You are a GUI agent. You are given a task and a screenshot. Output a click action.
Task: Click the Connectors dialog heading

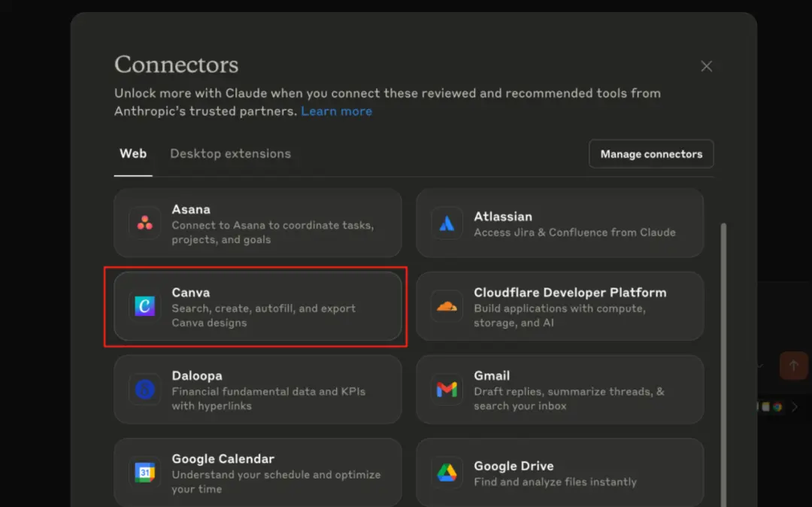177,65
